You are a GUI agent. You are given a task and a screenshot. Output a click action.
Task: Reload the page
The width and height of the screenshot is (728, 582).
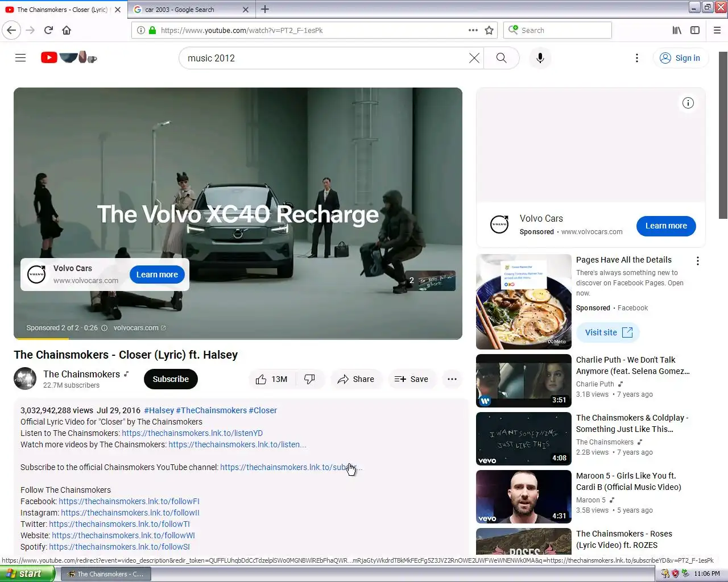[x=48, y=30]
